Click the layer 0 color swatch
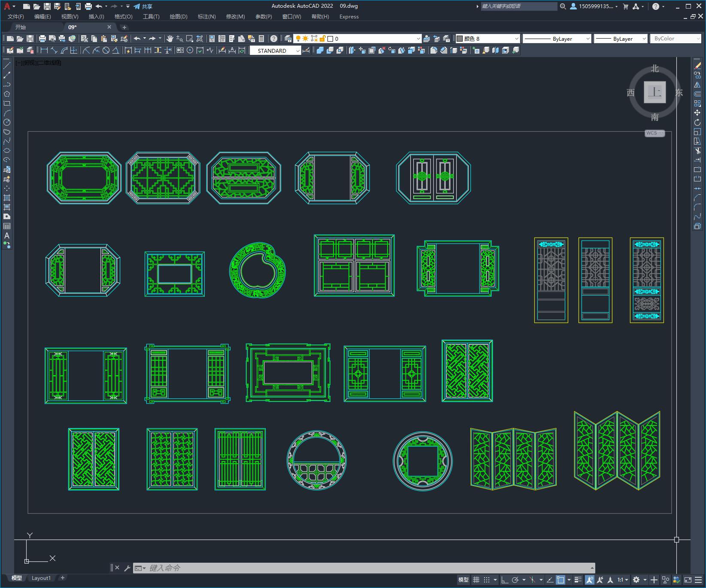The height and width of the screenshot is (588, 706). coord(330,39)
